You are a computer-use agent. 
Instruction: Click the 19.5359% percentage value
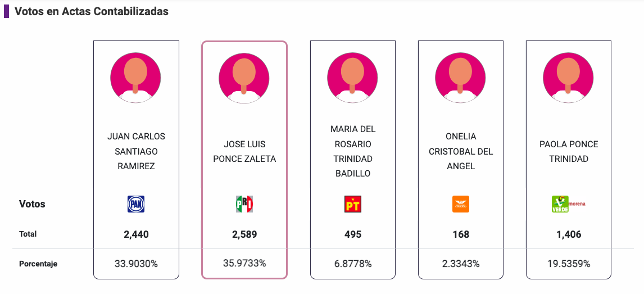click(x=569, y=264)
